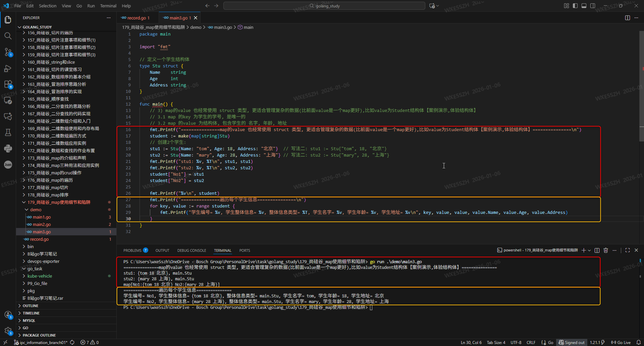Open editor More Actions ellipsis
The image size is (644, 346).
point(636,18)
